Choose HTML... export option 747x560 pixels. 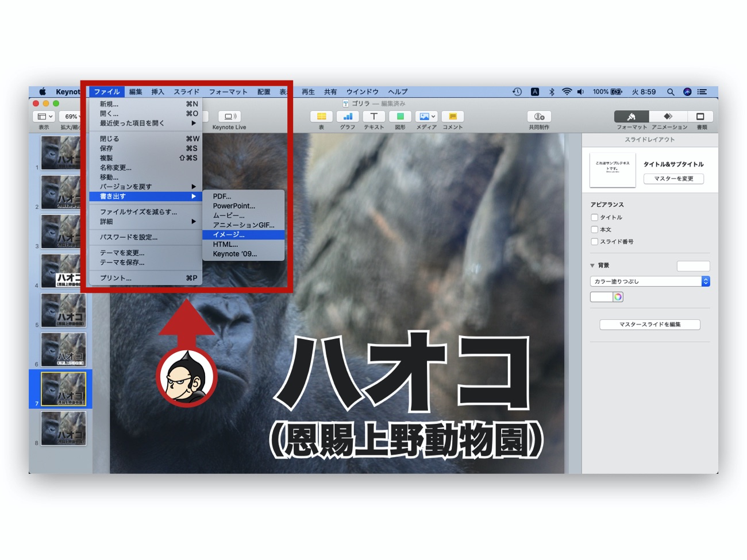[x=244, y=244]
